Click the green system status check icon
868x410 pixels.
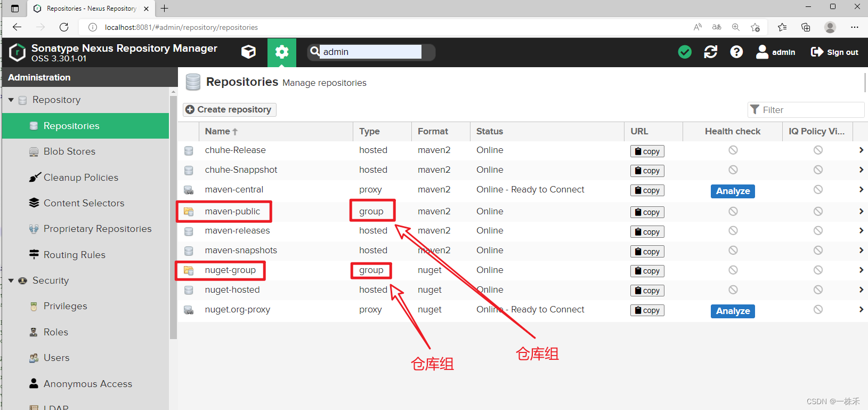(x=685, y=52)
